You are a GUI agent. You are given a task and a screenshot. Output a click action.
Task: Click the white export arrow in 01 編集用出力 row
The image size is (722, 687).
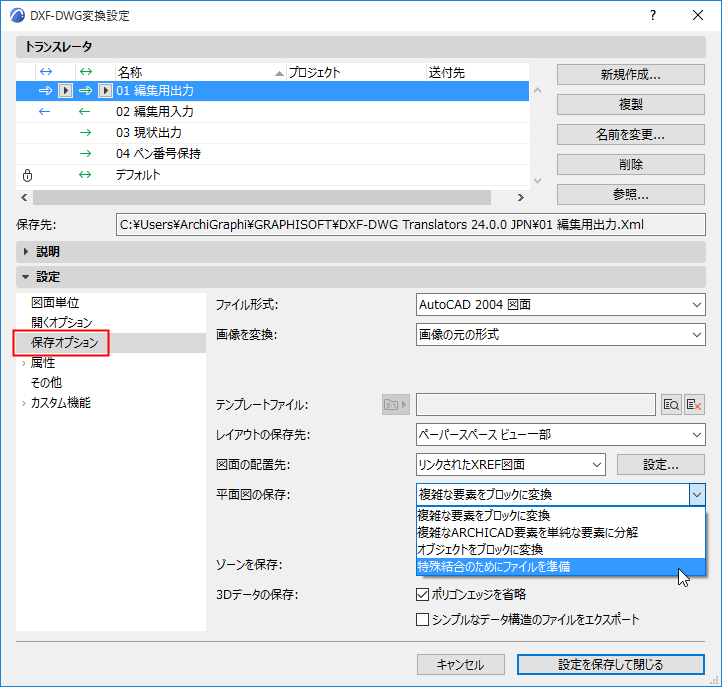[x=45, y=91]
